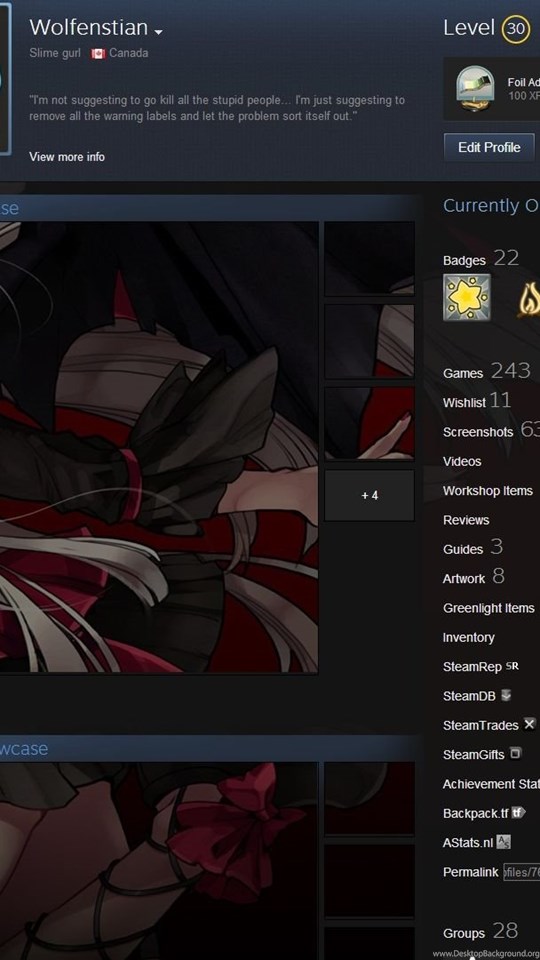The image size is (540, 960).
Task: Click the Wolfenstian profile name
Action: 88,28
